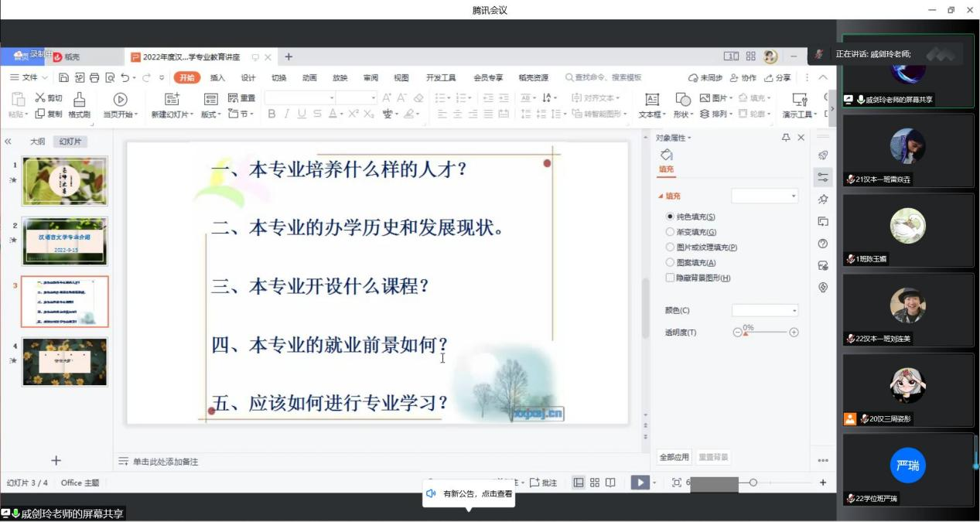Open the File (文件) menu

click(x=29, y=77)
